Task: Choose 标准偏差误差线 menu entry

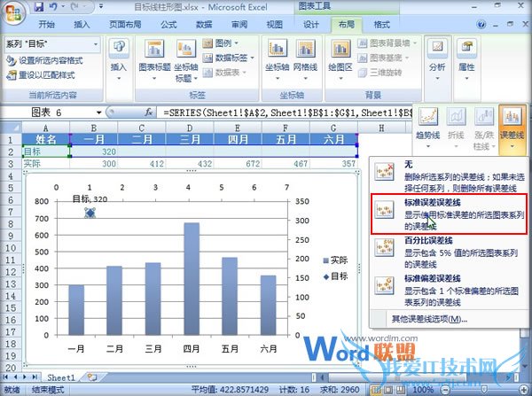Action: [x=450, y=291]
